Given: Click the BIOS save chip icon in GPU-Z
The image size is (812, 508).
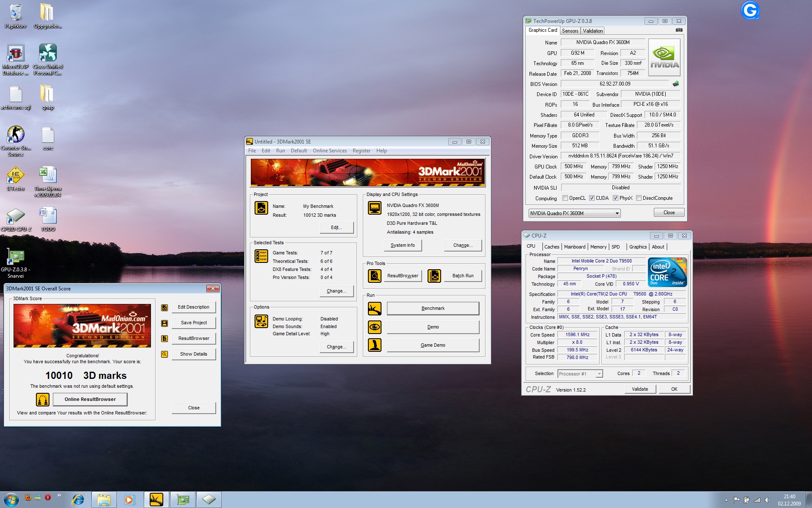Looking at the screenshot, I should click(676, 84).
